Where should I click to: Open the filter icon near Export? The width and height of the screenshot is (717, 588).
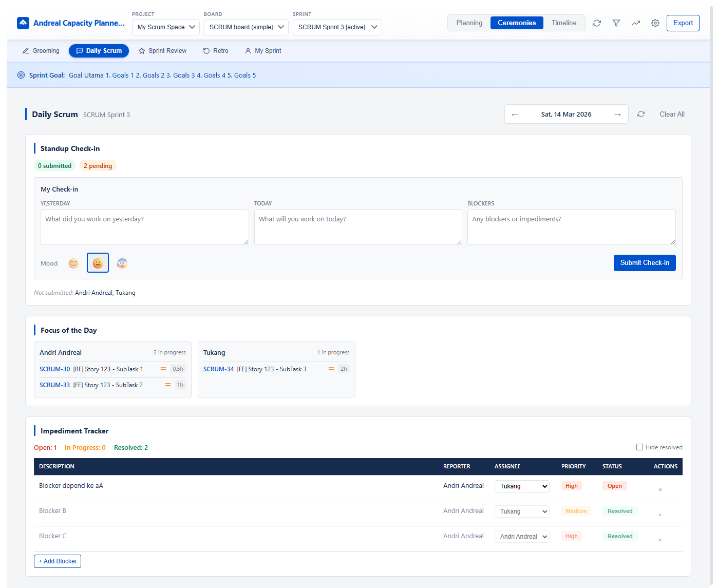pyautogui.click(x=616, y=23)
